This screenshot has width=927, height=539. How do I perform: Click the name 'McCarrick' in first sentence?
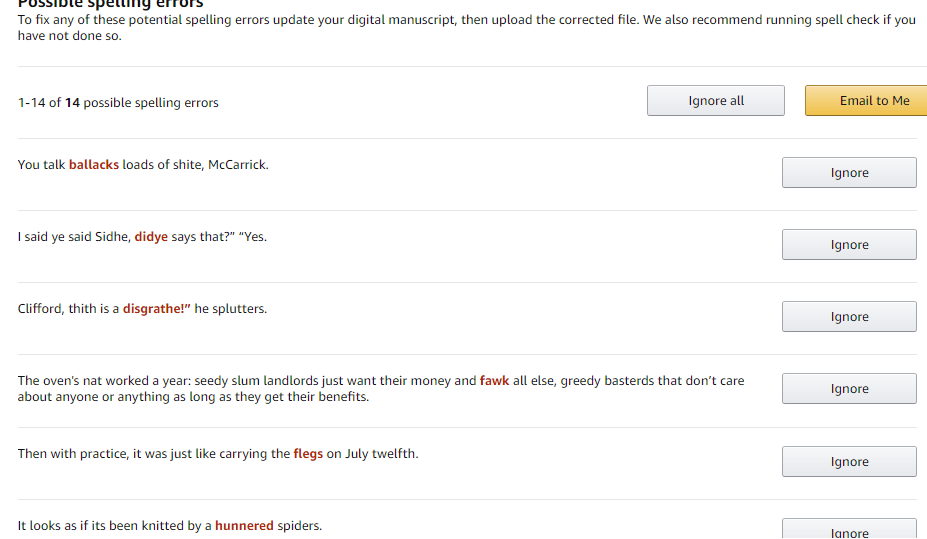[237, 165]
